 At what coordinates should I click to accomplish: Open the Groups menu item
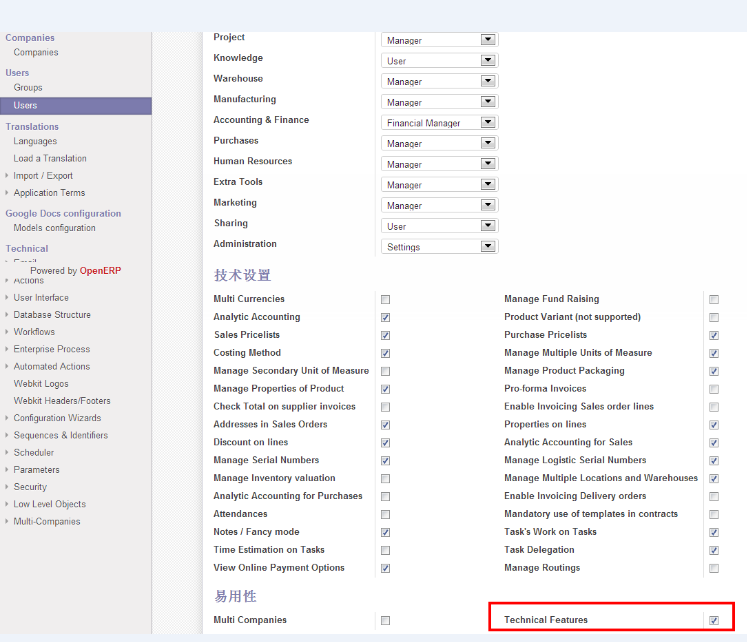28,88
